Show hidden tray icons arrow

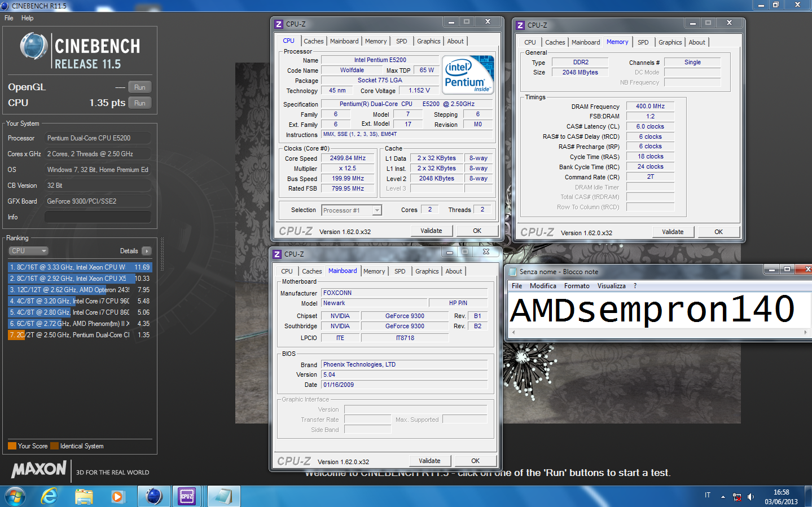coord(723,497)
